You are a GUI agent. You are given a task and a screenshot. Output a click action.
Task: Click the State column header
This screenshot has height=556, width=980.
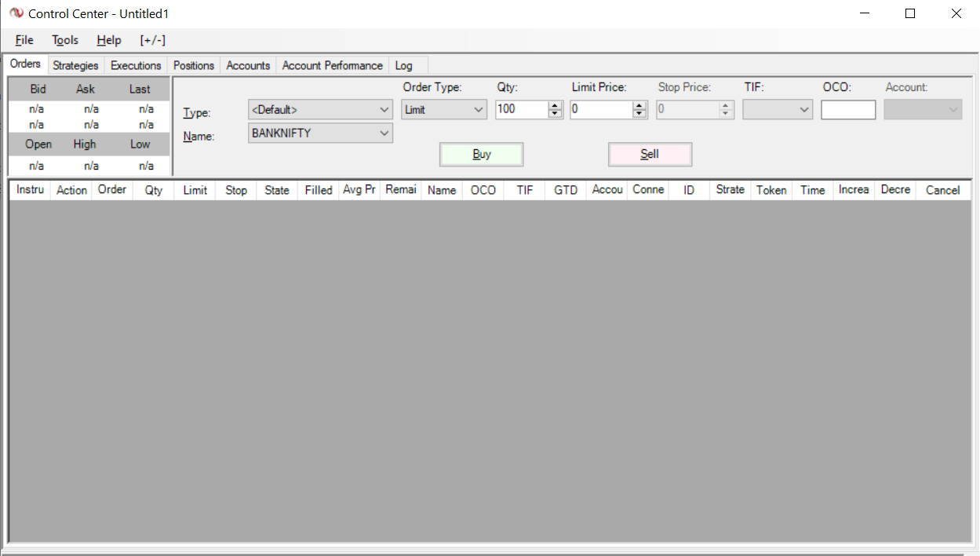tap(277, 190)
